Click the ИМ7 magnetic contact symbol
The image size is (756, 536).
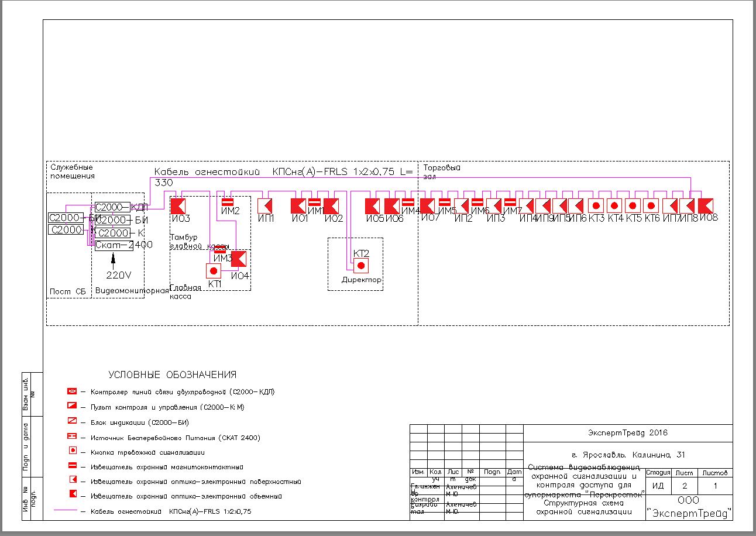point(510,202)
